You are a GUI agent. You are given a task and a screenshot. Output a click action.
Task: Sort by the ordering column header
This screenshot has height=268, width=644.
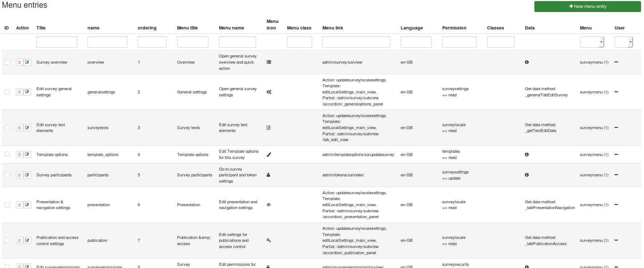click(x=147, y=28)
